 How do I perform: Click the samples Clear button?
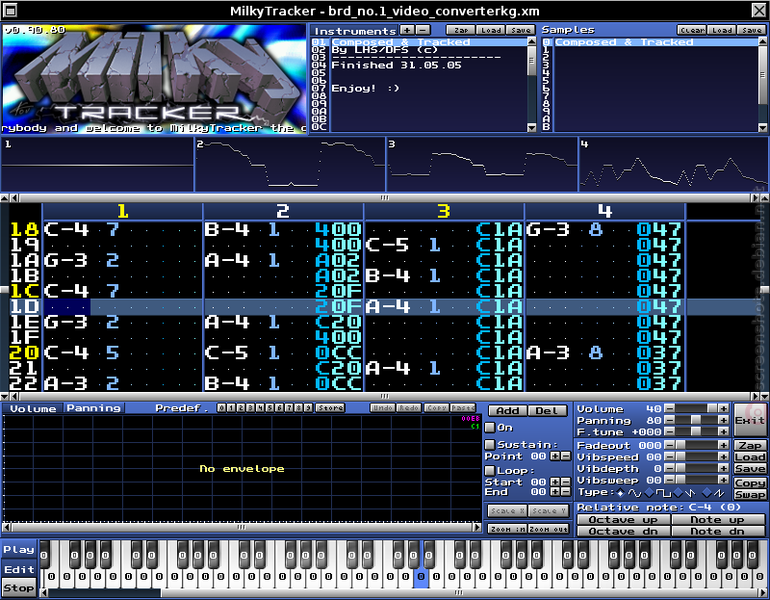tap(691, 30)
